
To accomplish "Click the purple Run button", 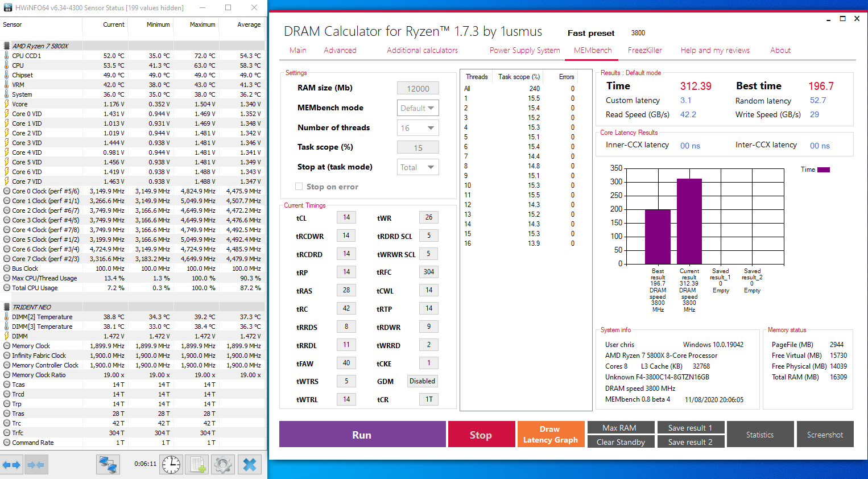I will (362, 435).
